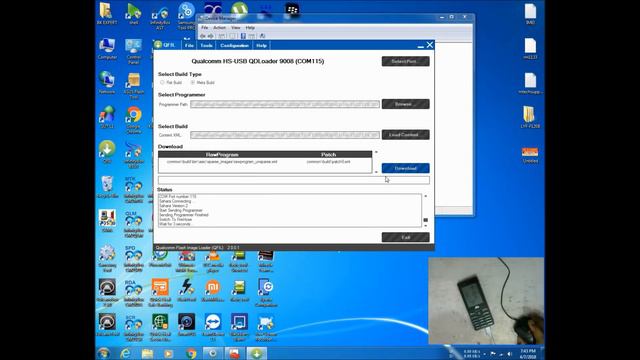Click the patch xml entry in Patch column
The image size is (640, 360).
tap(329, 162)
